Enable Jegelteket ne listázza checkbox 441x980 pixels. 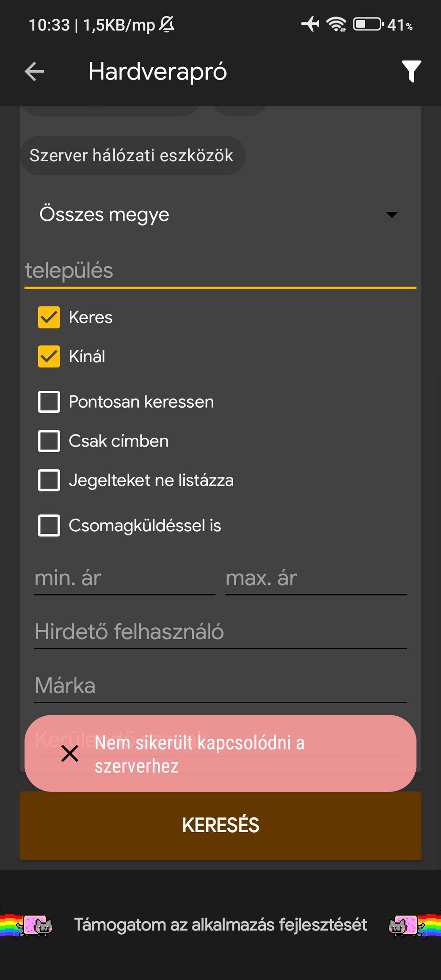coord(49,480)
